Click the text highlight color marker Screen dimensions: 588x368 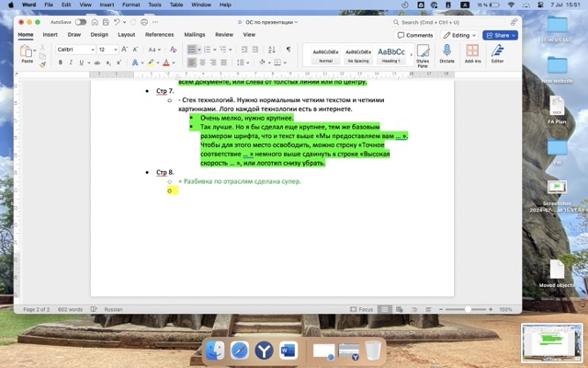151,63
